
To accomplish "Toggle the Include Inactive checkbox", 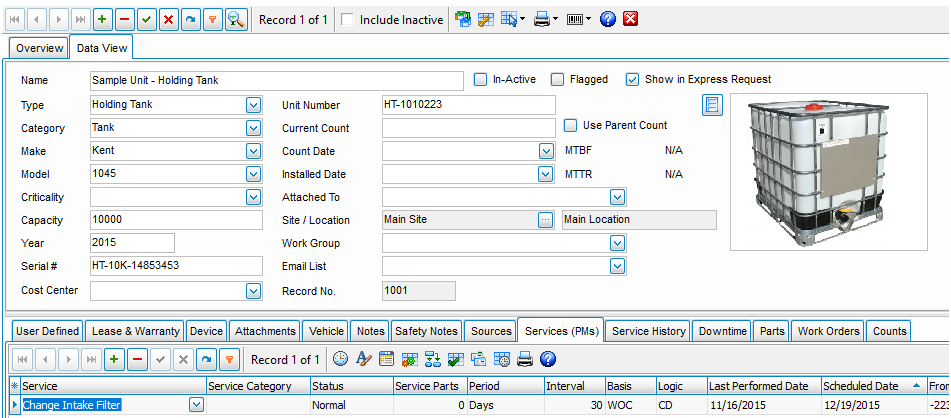I will (x=348, y=20).
